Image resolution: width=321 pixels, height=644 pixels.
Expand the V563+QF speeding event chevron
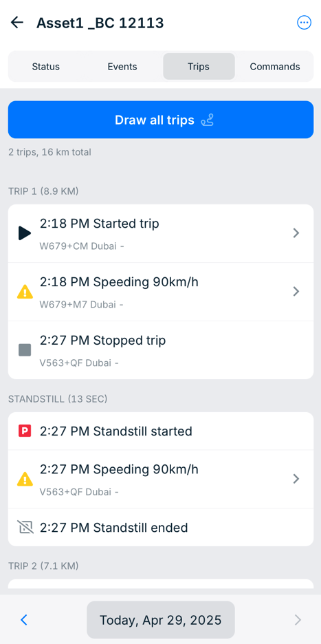click(x=296, y=479)
